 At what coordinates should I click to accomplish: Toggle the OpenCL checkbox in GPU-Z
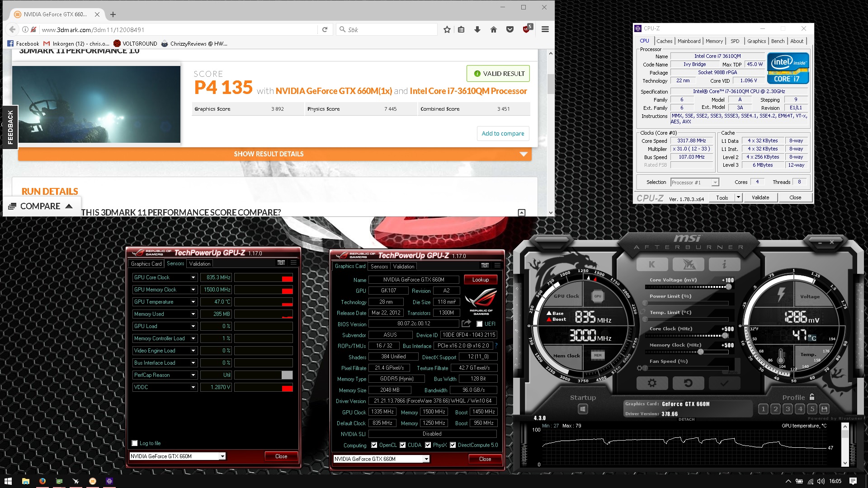point(374,445)
